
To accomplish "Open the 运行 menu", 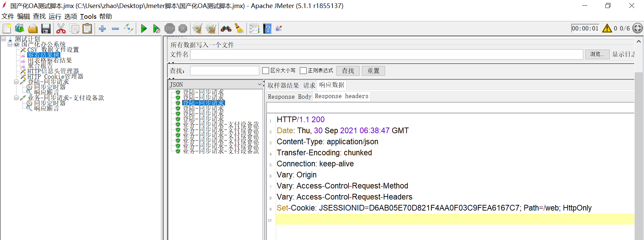I will [55, 16].
